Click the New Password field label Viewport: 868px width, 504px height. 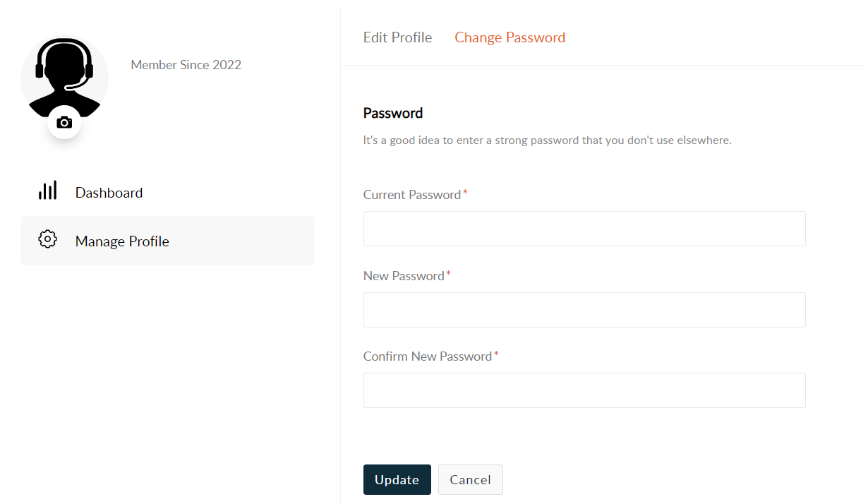pos(403,276)
